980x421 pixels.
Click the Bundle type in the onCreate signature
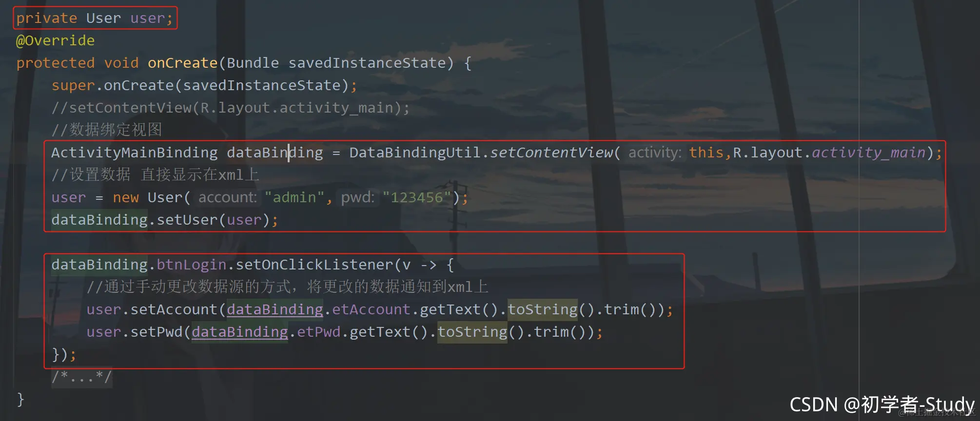pos(253,63)
